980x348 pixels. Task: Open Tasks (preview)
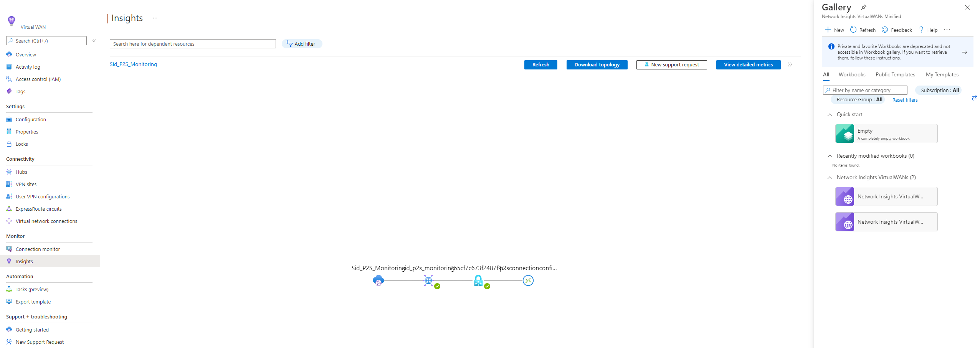pyautogui.click(x=32, y=289)
